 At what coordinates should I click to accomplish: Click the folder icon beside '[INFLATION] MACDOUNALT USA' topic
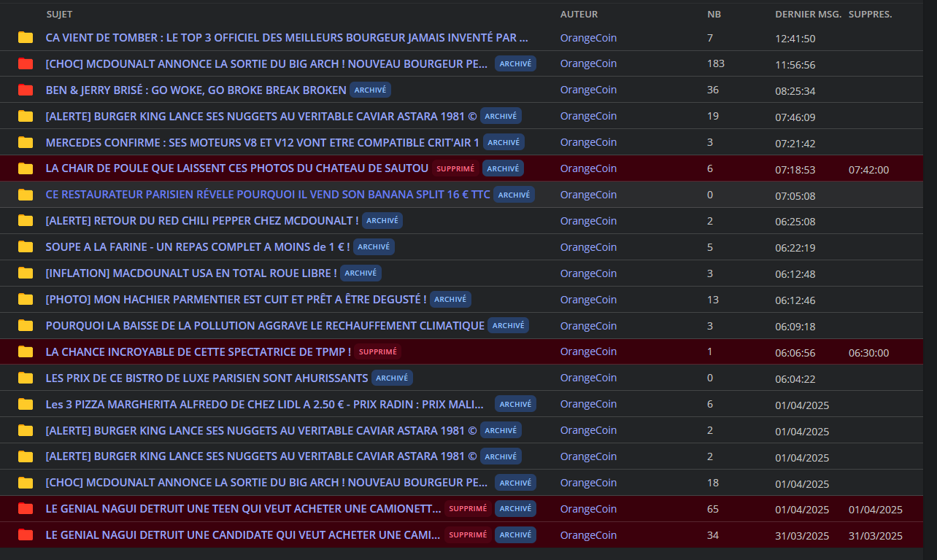pos(26,273)
